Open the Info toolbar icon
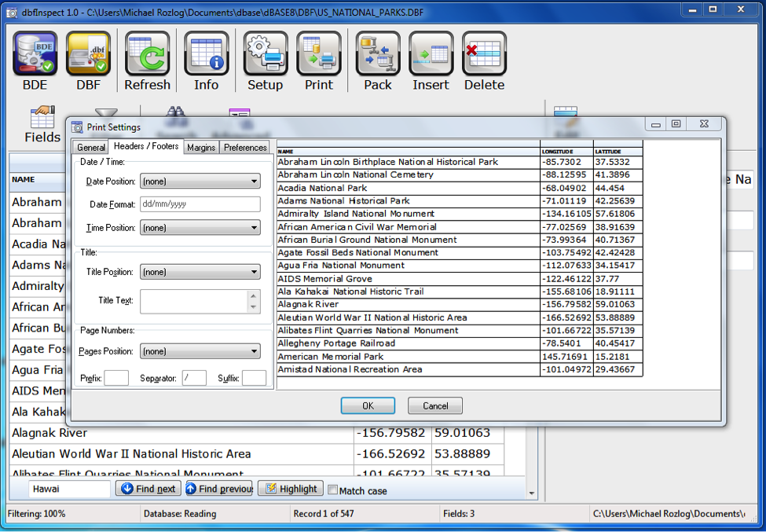 [x=206, y=53]
